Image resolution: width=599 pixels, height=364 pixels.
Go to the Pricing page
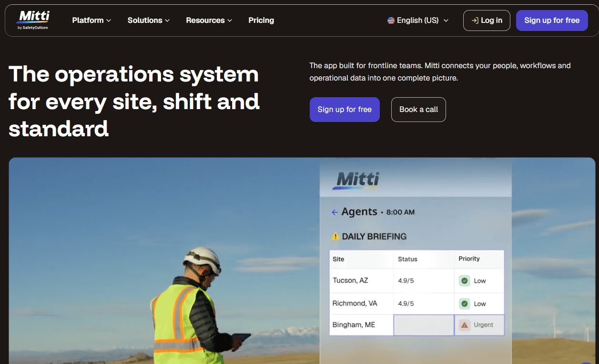click(261, 20)
